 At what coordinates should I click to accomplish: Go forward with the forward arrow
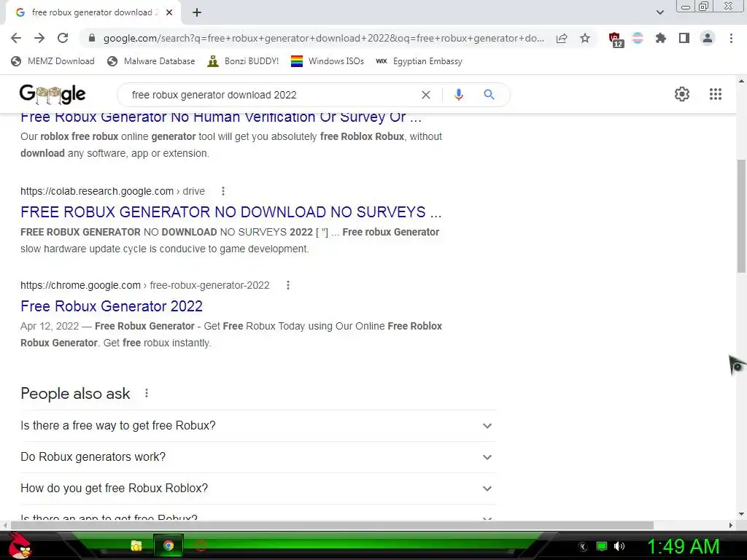click(39, 38)
